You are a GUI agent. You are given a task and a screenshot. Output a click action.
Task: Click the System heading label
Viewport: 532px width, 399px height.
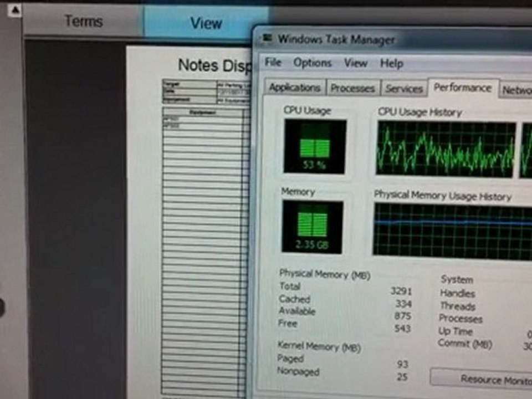click(x=457, y=279)
